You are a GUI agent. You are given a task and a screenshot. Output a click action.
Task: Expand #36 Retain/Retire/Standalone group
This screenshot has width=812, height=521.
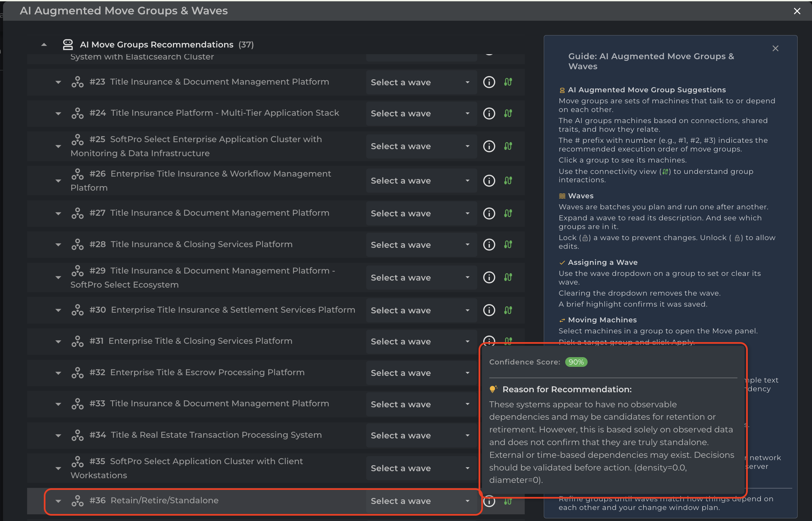58,501
